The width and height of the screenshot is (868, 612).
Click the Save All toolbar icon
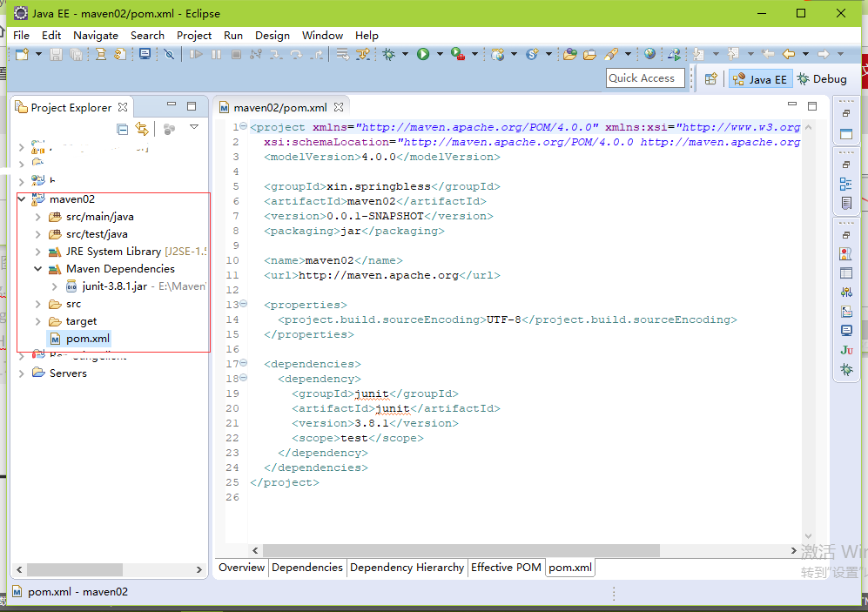point(77,54)
